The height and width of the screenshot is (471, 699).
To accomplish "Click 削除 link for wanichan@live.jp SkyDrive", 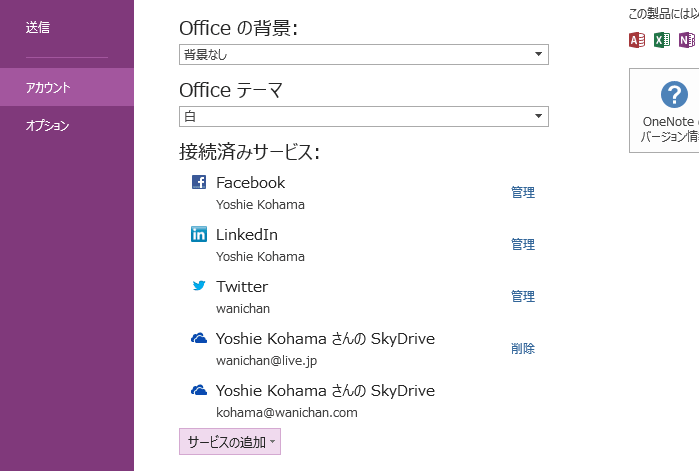I will coord(523,348).
